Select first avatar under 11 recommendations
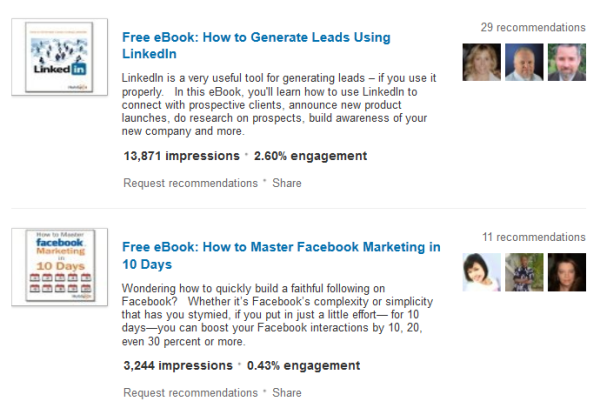 click(x=481, y=272)
